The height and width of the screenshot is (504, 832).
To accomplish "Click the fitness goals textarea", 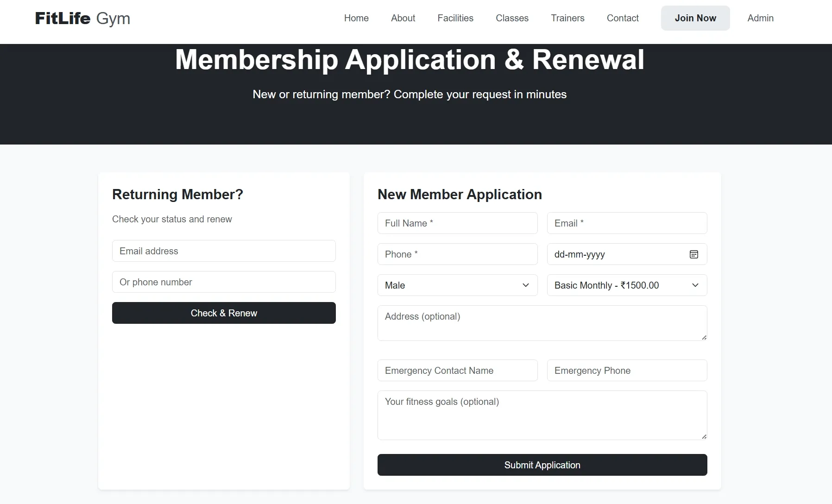I will [x=542, y=415].
